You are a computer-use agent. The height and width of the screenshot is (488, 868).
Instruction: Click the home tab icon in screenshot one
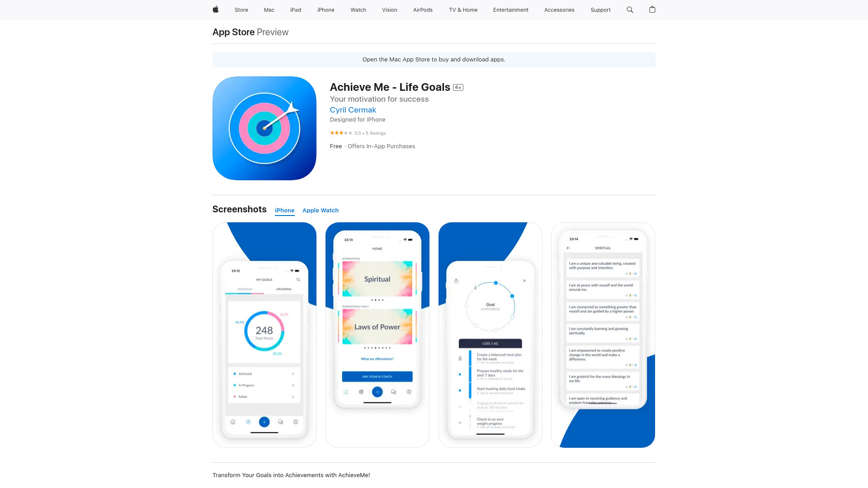[x=233, y=422]
